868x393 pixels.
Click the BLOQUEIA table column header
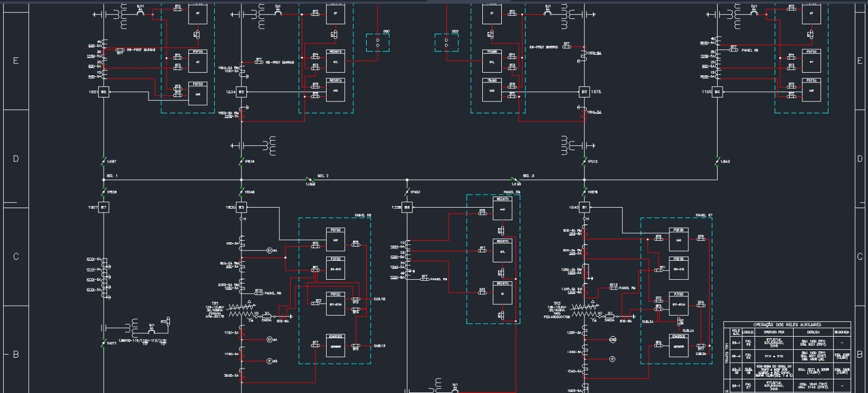coord(842,332)
